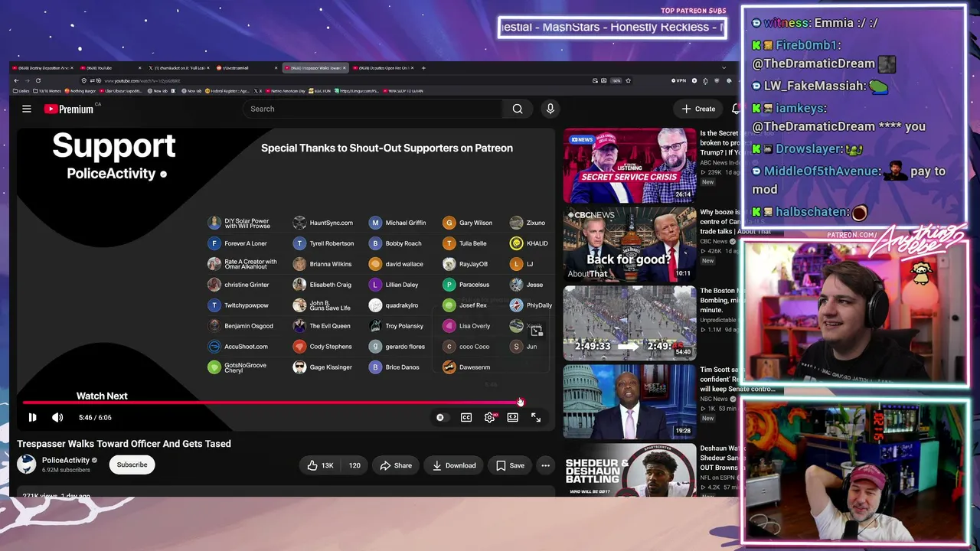Turn on closed captions (CC)
Screen dimensions: 980x551
click(465, 417)
